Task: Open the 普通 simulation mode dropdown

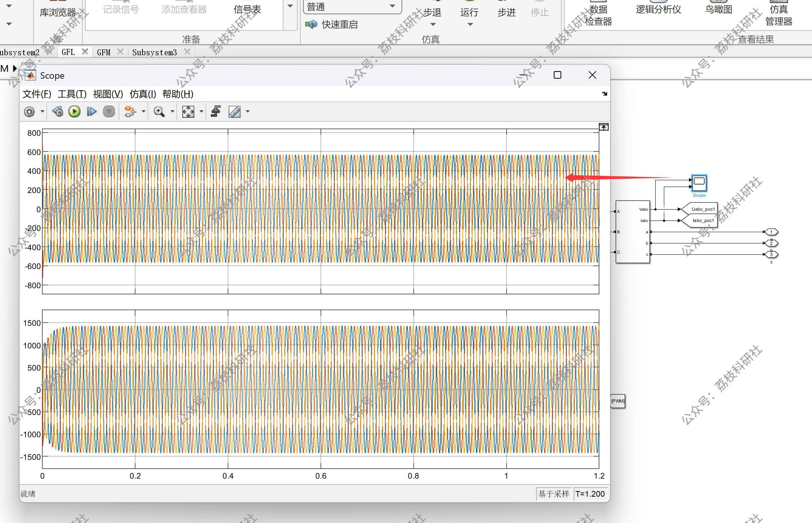Action: click(x=353, y=6)
